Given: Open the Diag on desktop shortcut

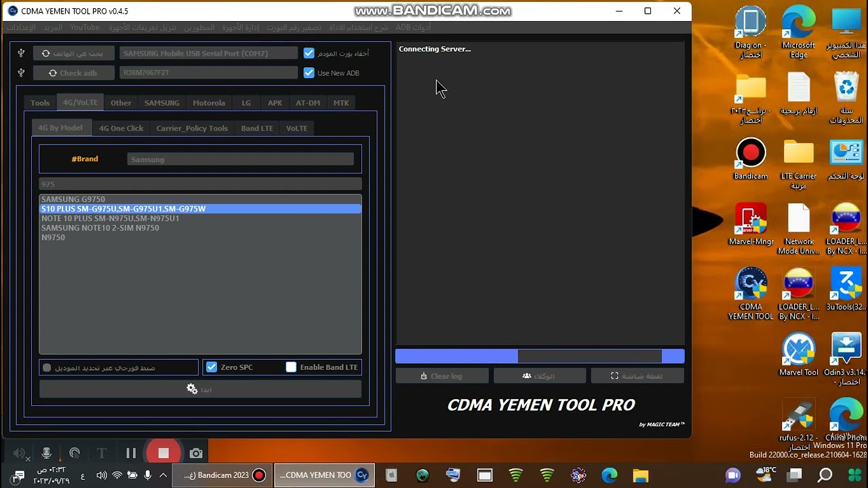Looking at the screenshot, I should click(x=751, y=33).
